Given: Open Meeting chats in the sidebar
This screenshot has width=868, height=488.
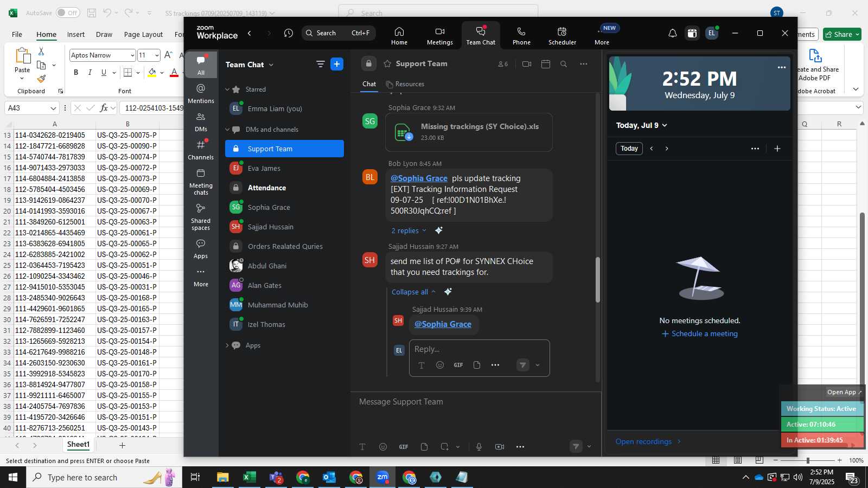Looking at the screenshot, I should [x=201, y=181].
